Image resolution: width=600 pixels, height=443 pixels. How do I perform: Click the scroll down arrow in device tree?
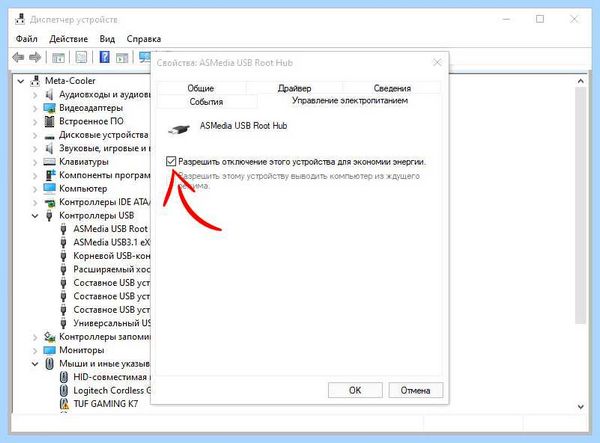(580, 406)
